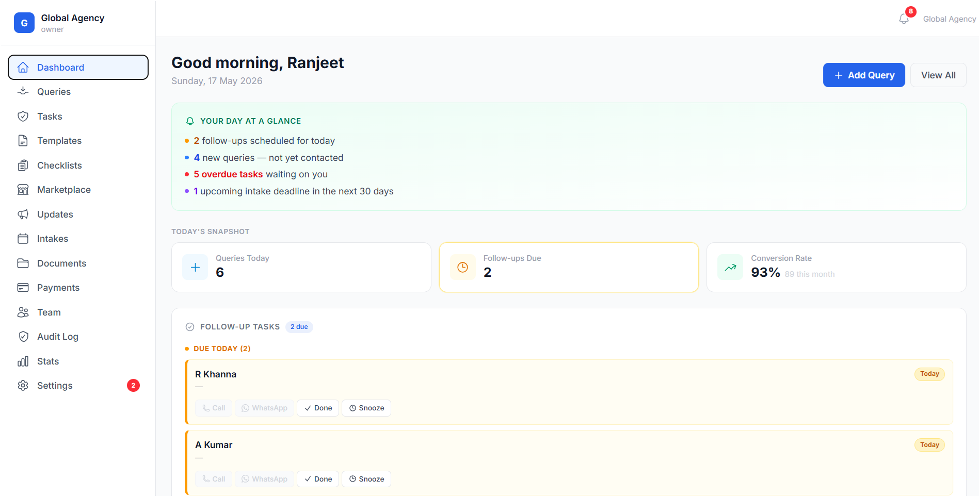The height and width of the screenshot is (497, 980).
Task: Click the trend icon in Conversion Rate card
Action: tap(730, 267)
